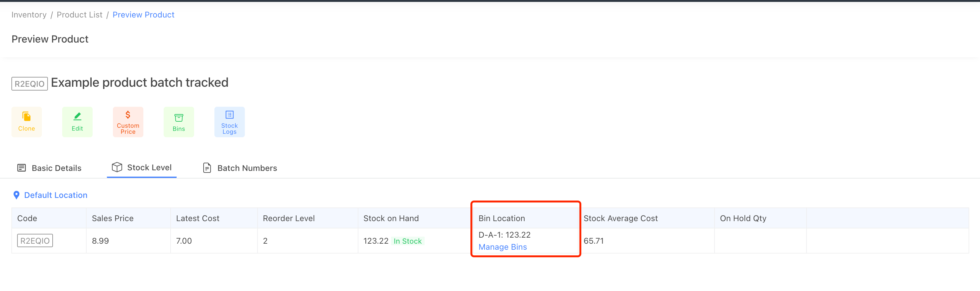Screen dimensions: 980x291
Task: Select the Clone action icon
Action: click(26, 116)
